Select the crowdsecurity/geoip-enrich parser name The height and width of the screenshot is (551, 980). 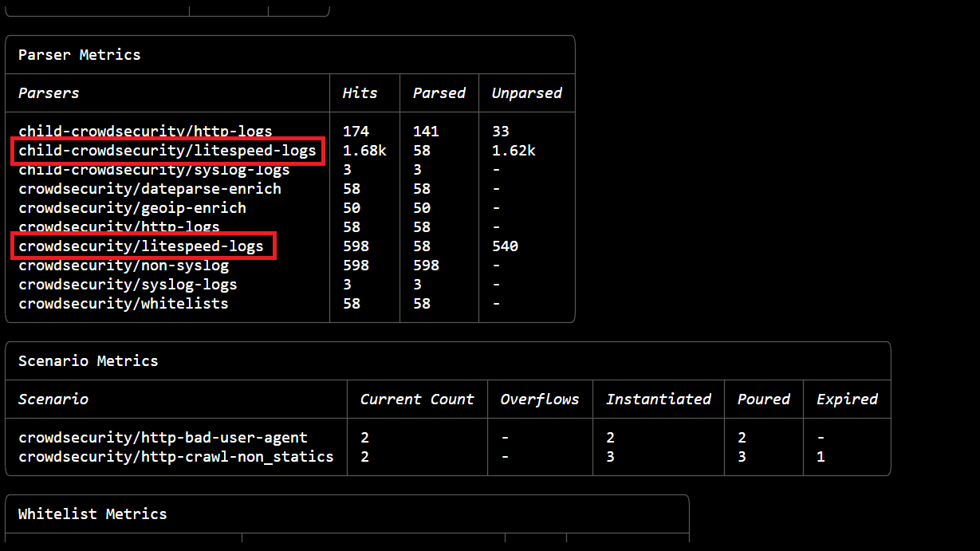pos(132,208)
